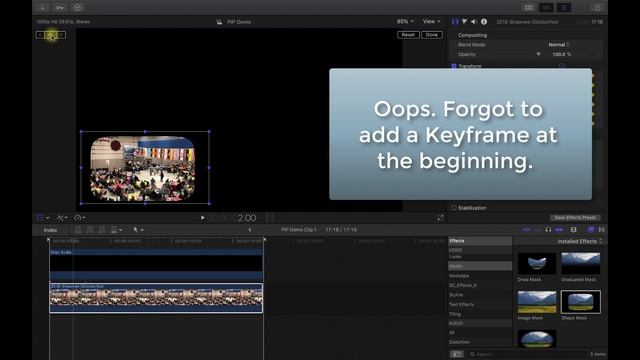The image size is (640, 360).
Task: Select the Shape Mask effect thumbnail
Action: coord(580,302)
